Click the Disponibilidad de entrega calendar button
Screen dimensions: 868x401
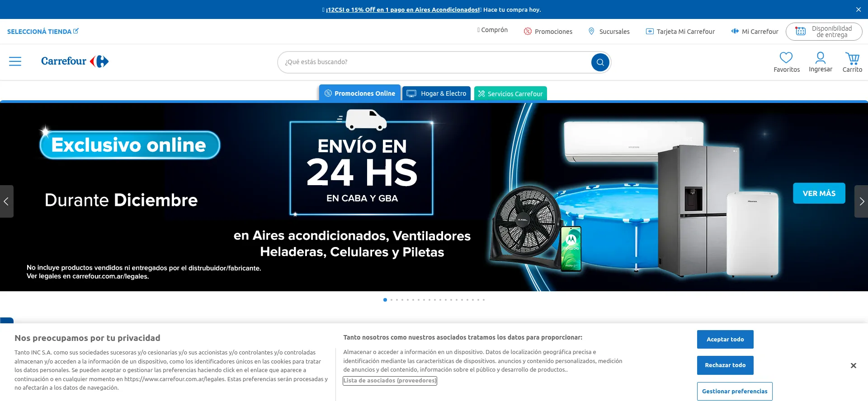(x=824, y=32)
